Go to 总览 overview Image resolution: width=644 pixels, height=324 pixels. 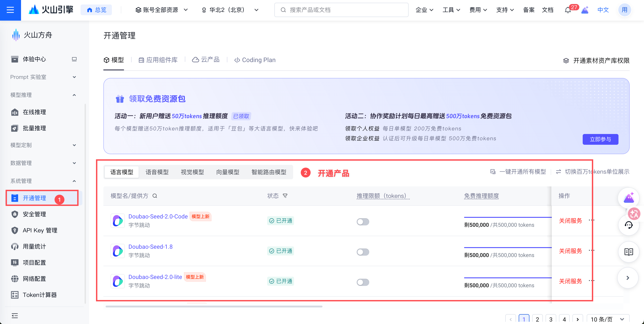pyautogui.click(x=96, y=10)
